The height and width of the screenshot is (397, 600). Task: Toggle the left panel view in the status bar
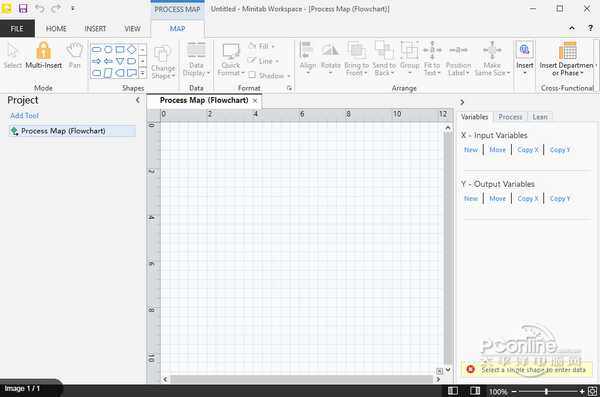(x=453, y=390)
